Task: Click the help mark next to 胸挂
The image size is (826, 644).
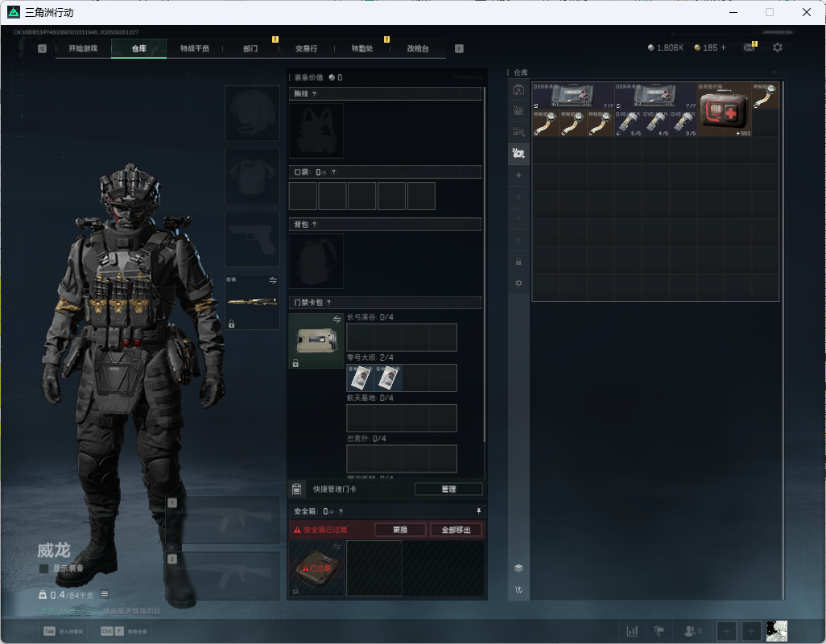Action: (x=315, y=93)
